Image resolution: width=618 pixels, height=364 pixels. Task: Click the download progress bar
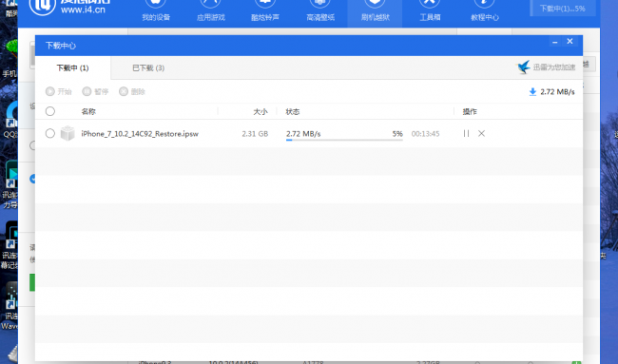point(344,140)
